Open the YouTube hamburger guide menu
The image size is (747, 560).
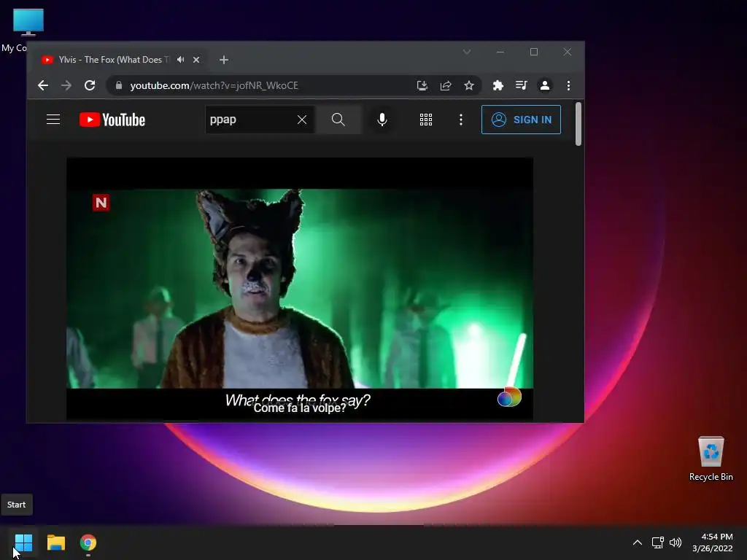(53, 120)
